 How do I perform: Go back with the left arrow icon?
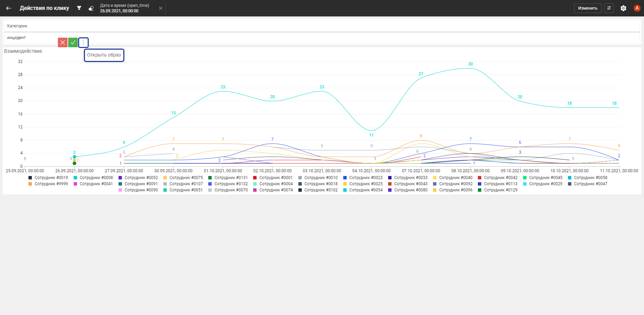coord(9,8)
